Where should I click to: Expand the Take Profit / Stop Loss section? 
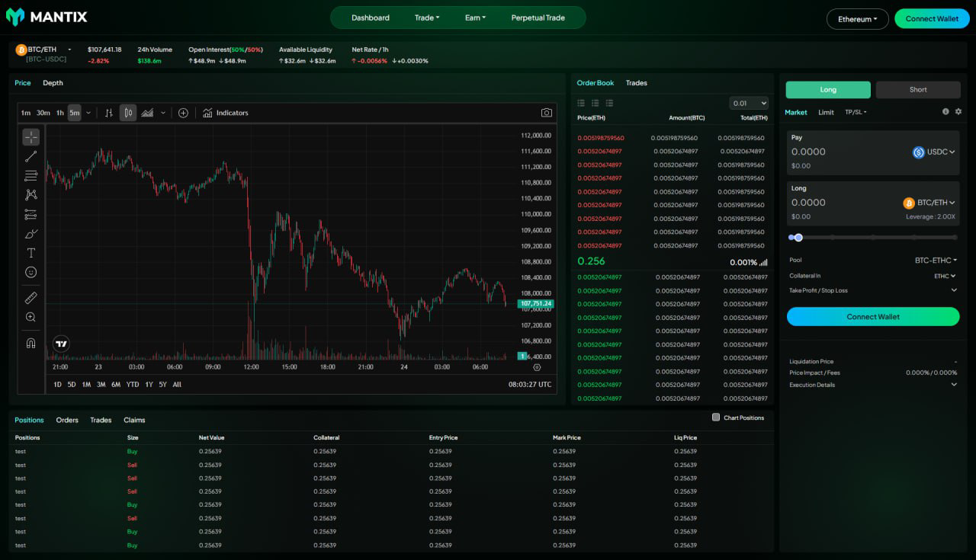pos(953,290)
